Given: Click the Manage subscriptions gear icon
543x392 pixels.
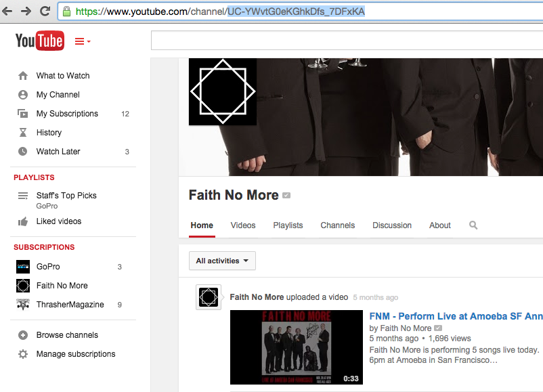Looking at the screenshot, I should click(23, 354).
